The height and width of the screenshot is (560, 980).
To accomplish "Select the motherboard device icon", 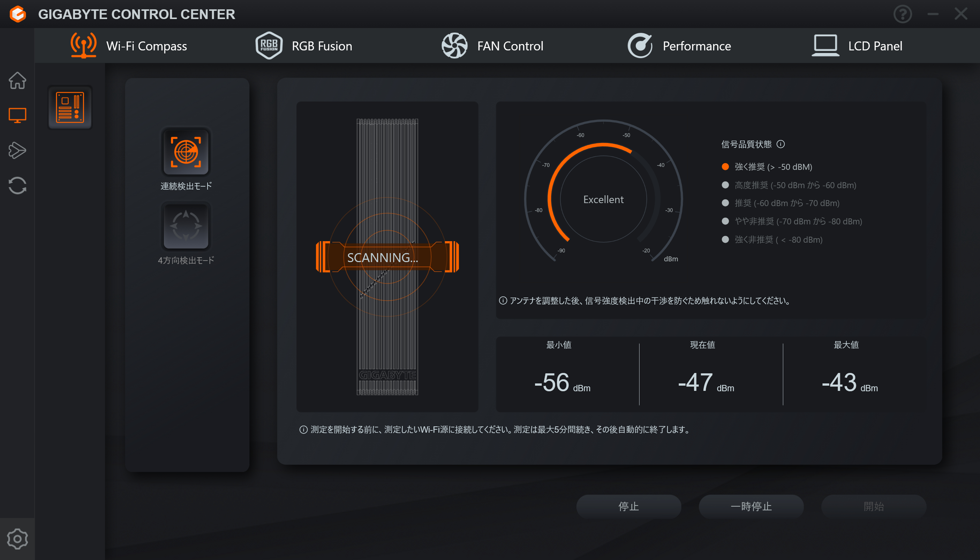I will pyautogui.click(x=70, y=107).
